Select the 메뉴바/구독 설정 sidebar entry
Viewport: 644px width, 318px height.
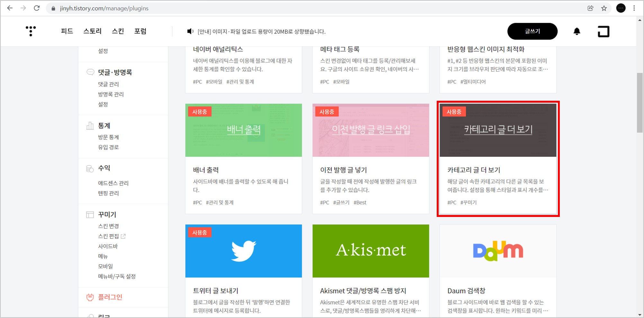click(x=117, y=276)
